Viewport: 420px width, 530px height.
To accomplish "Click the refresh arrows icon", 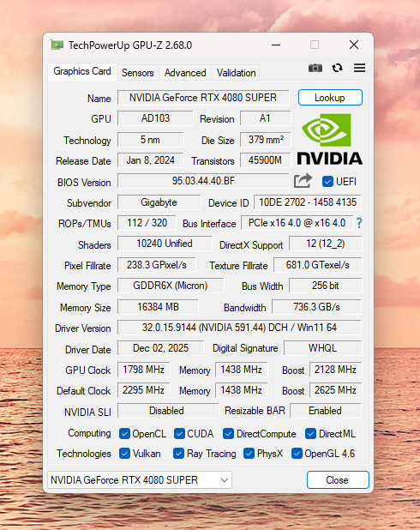I will [x=337, y=68].
